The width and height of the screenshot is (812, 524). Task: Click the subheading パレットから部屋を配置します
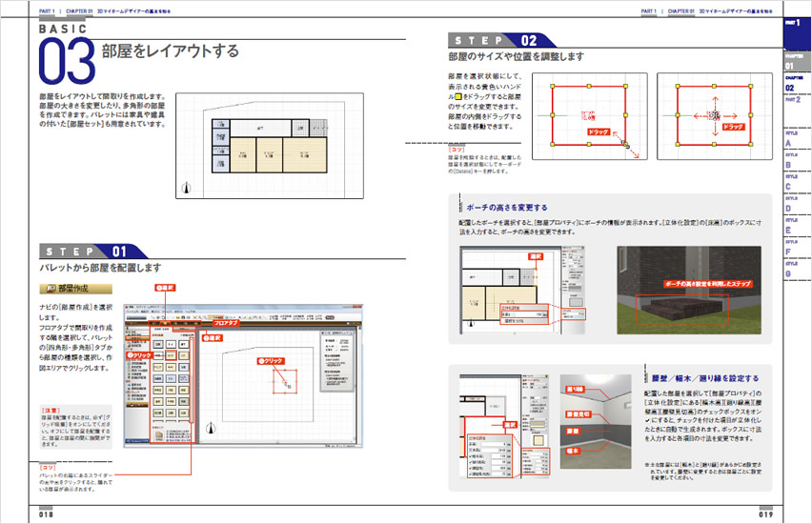pos(100,268)
